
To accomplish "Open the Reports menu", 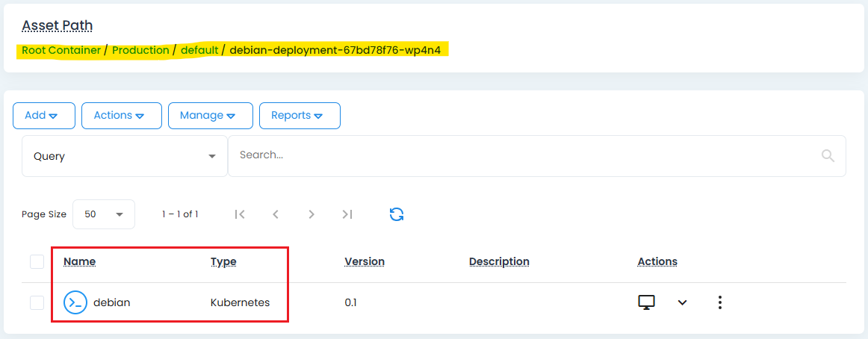I will click(x=299, y=116).
